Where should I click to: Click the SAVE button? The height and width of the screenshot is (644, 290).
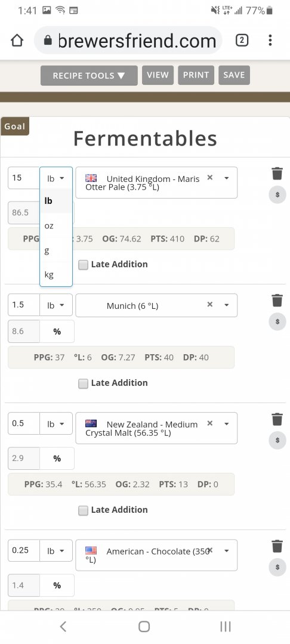(x=234, y=75)
